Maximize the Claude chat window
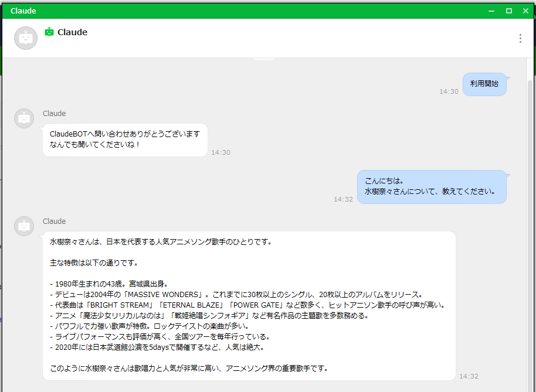Screen dimensions: 536x392 pyautogui.click(x=509, y=11)
